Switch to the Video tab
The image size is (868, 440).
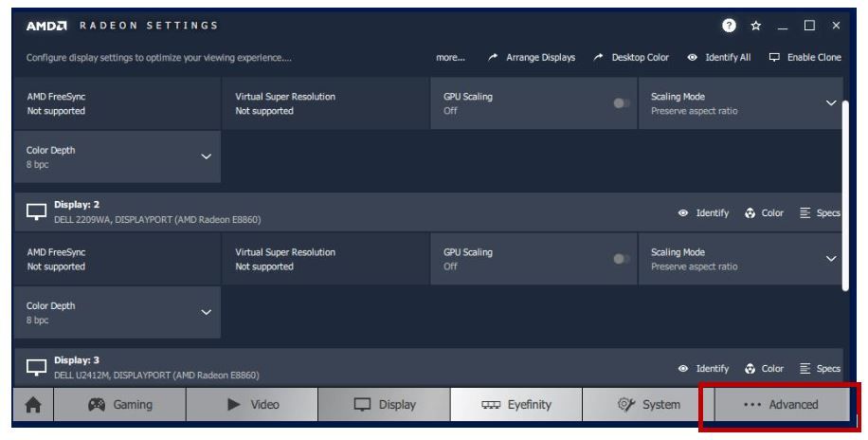(x=252, y=405)
